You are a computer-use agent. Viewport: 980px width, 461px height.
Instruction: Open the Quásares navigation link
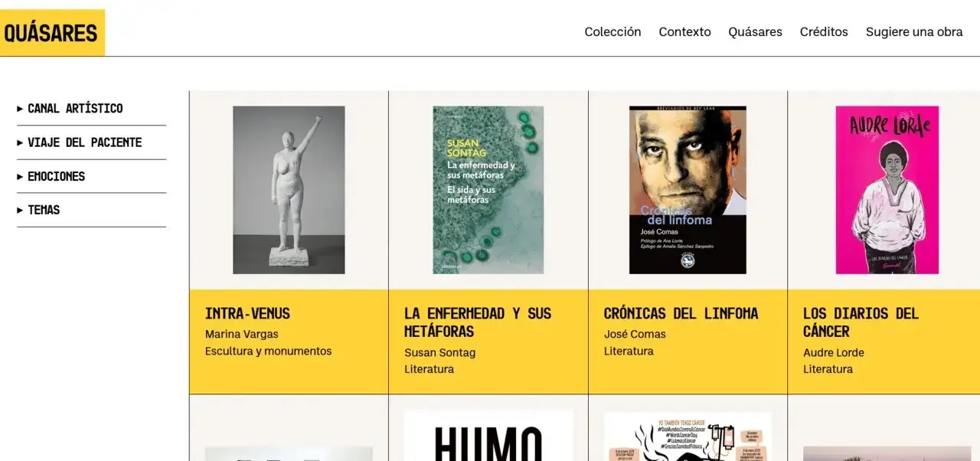[x=755, y=32]
